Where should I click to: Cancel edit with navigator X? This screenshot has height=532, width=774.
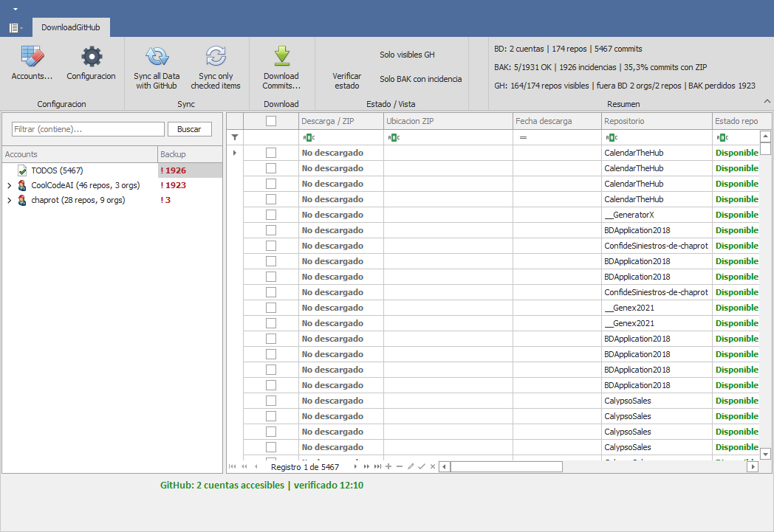[x=432, y=466]
